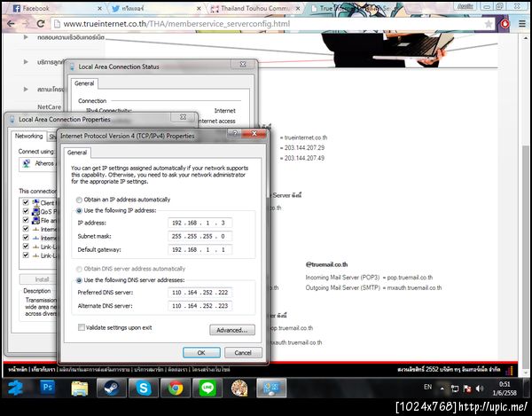Uncheck the File and printer item checkbox
Viewport: 532px width, 416px height.
26,220
